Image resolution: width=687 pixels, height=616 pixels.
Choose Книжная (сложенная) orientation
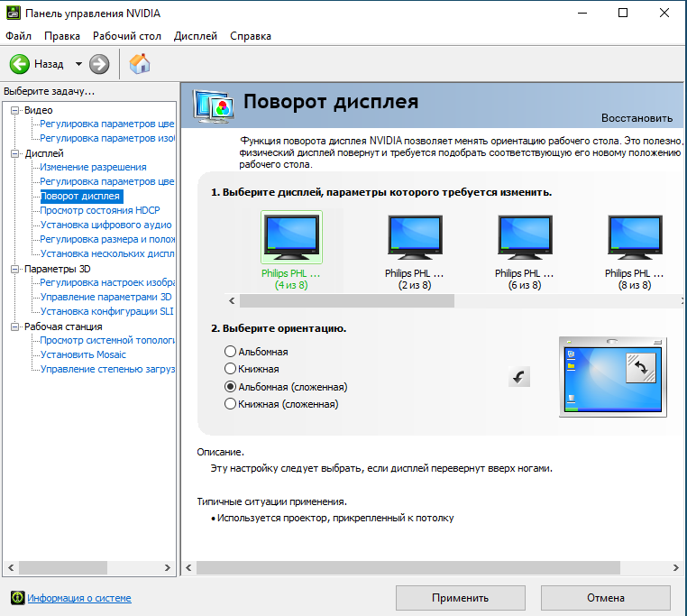click(281, 404)
